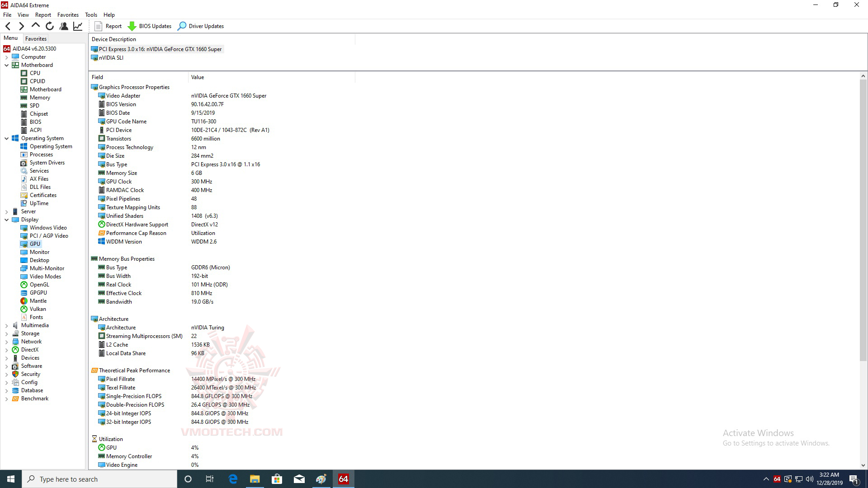The image size is (868, 488).
Task: Click the BIOS Updates button
Action: click(x=150, y=26)
